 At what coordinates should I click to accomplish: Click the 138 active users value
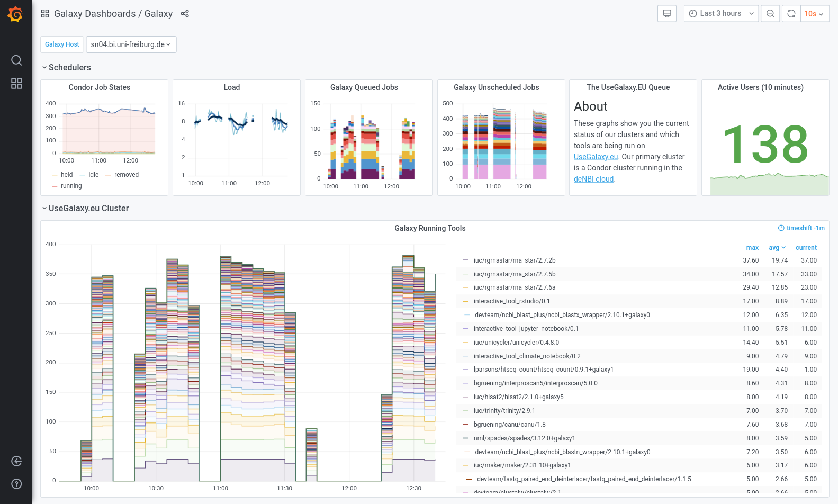(765, 144)
